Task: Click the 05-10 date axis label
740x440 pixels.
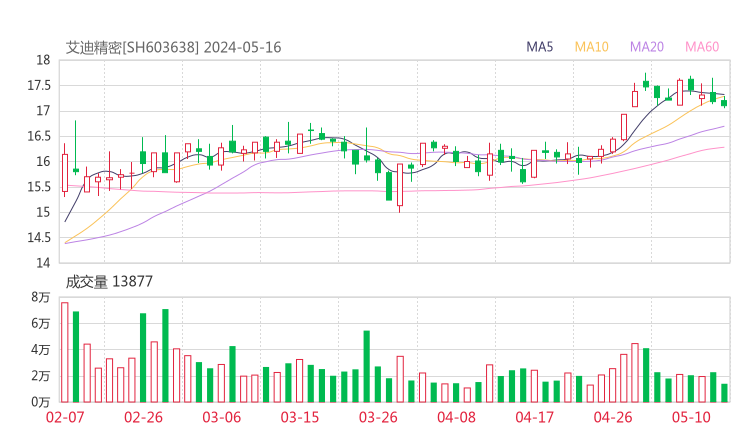Action: pos(691,417)
